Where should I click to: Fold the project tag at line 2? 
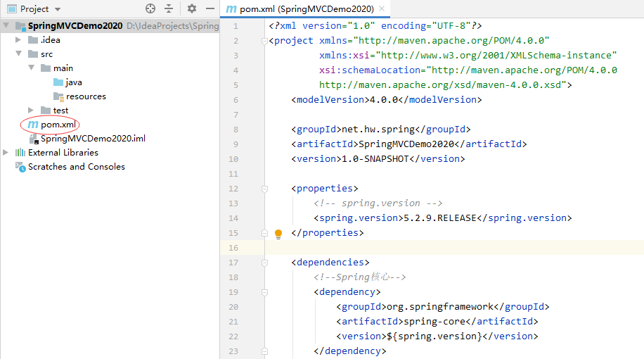(264, 41)
